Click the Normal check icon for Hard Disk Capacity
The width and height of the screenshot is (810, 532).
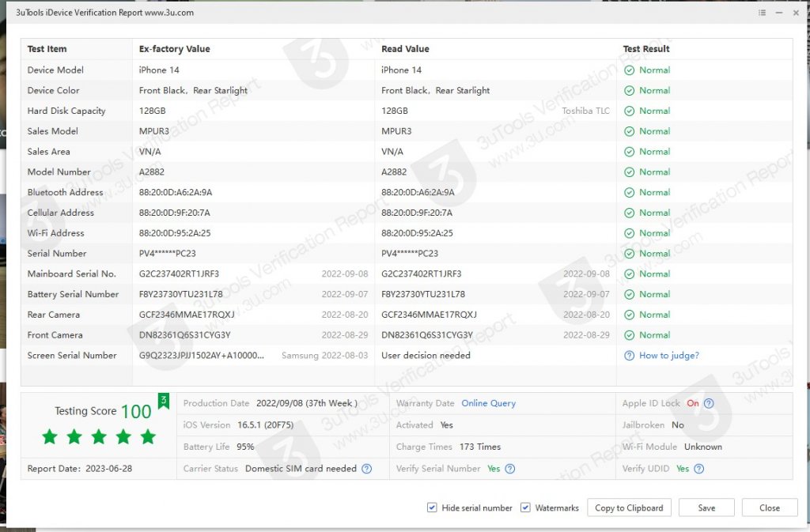[629, 111]
